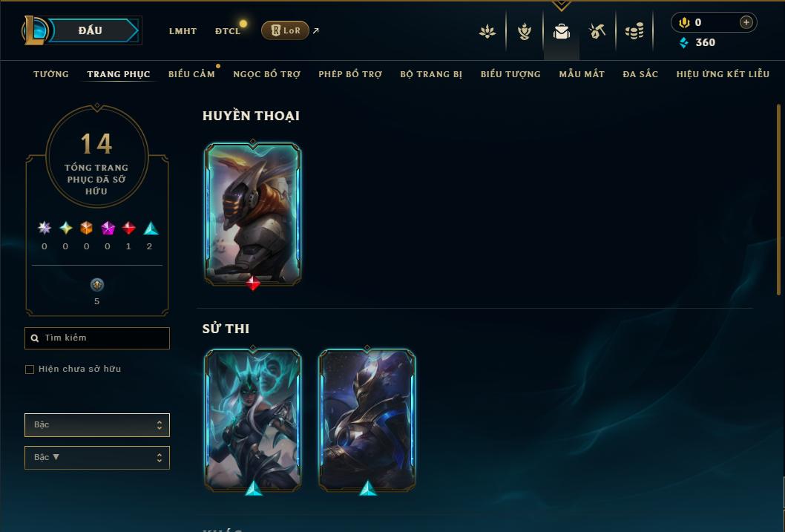Image resolution: width=785 pixels, height=532 pixels.
Task: Select the Huyền Thoại skin thumbnail
Action: click(x=253, y=214)
